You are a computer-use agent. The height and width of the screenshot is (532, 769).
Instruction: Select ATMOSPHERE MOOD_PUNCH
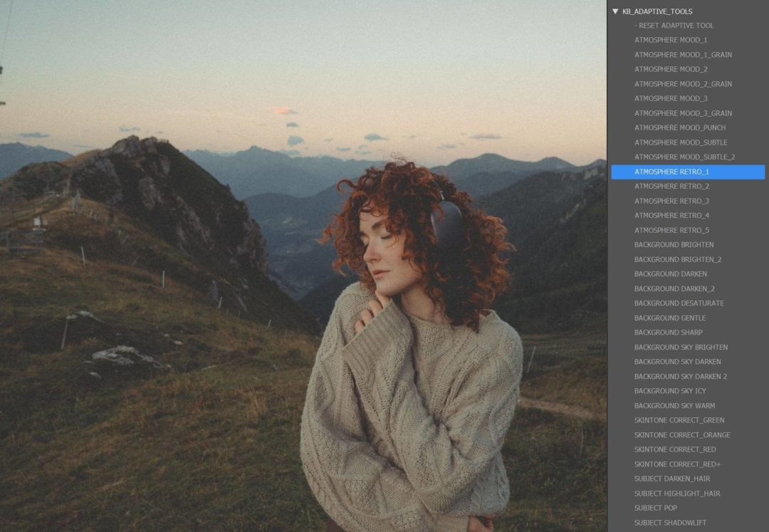point(679,127)
